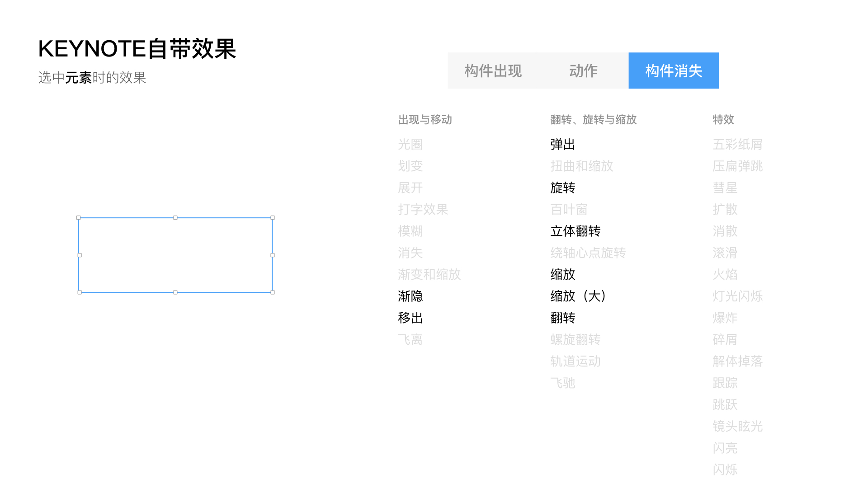Click the 闪烁 effect at column bottom
This screenshot has width=868, height=488.
[x=725, y=469]
